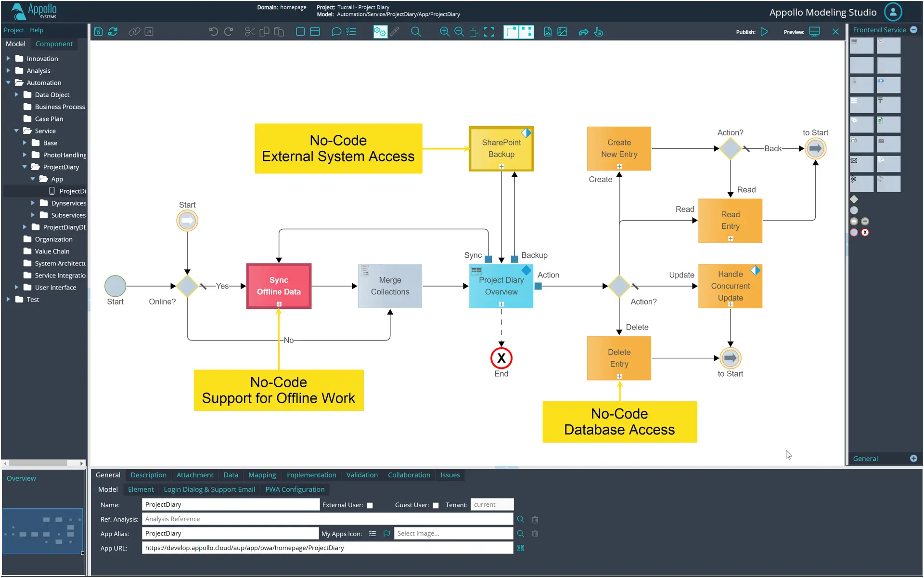The height and width of the screenshot is (578, 924).
Task: Click the share arrow icon
Action: click(583, 32)
